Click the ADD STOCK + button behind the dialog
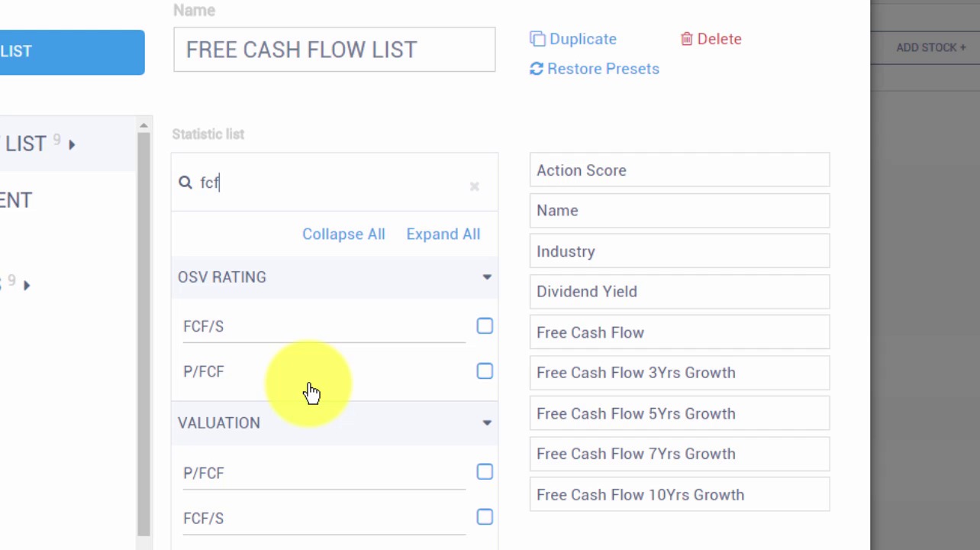This screenshot has height=550, width=980. 931,47
